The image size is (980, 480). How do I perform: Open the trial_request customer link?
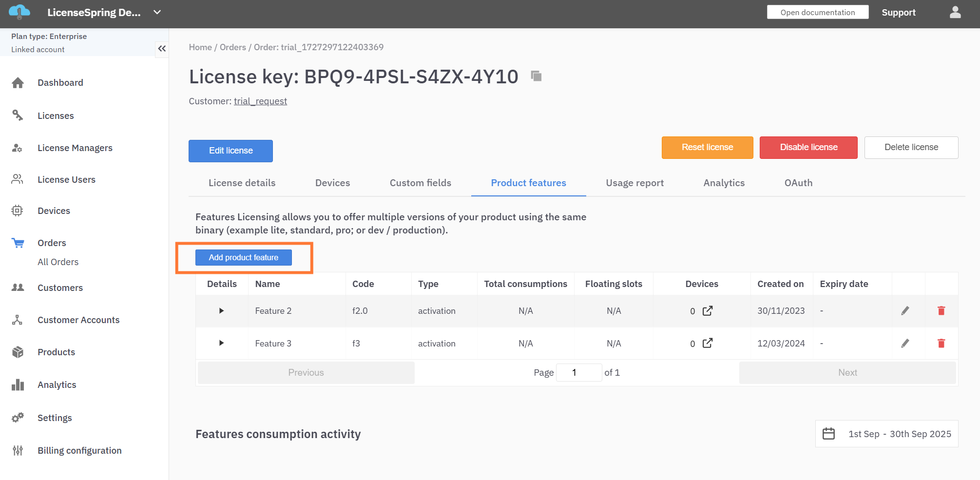pyautogui.click(x=260, y=101)
